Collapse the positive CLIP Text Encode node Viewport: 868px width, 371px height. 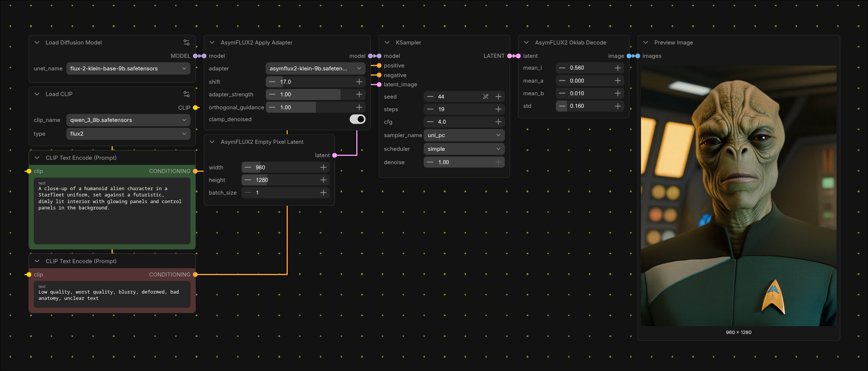[x=37, y=158]
